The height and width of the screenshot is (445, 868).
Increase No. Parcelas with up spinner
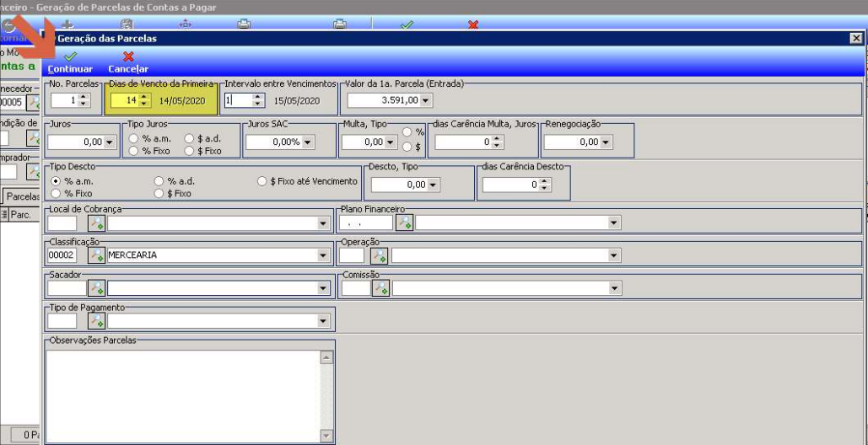84,97
